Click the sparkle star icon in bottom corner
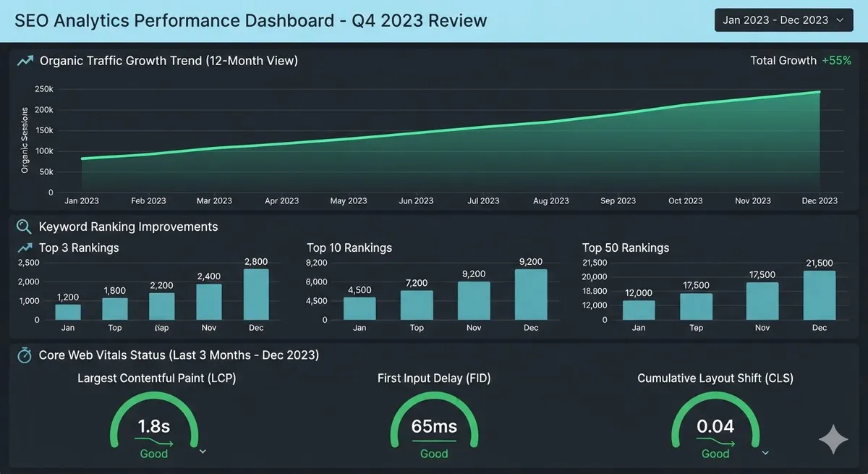Screen dimensions: 868x474 833,439
